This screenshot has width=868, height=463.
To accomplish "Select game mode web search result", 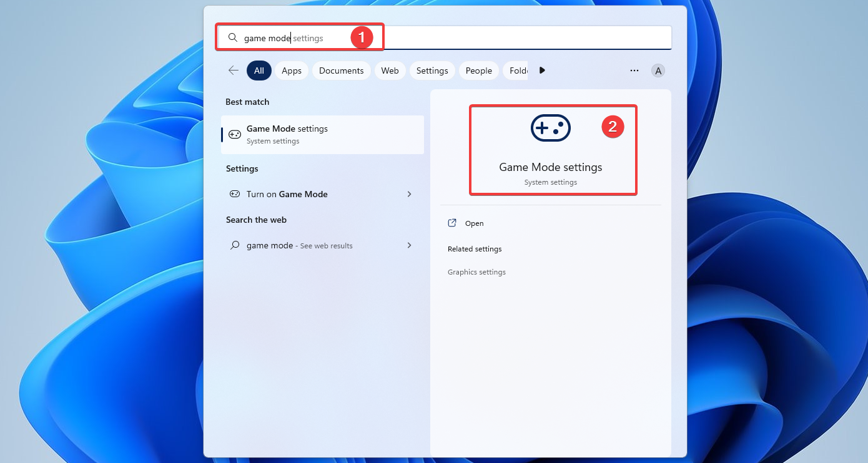I will tap(322, 245).
